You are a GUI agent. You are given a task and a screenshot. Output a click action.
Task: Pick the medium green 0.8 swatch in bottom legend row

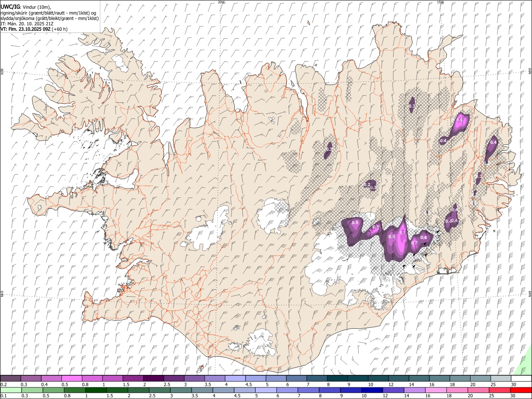pyautogui.click(x=74, y=390)
